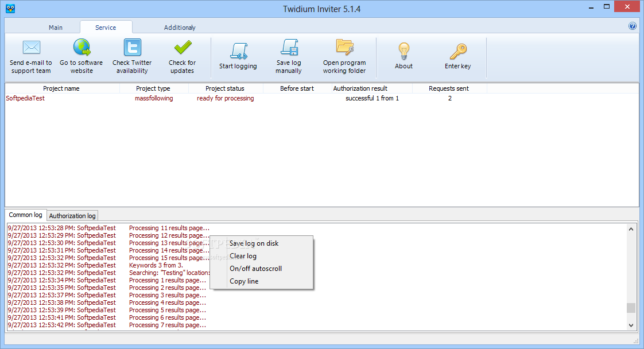Select log line Processing 13 results page
Image resolution: width=644 pixels, height=349 pixels.
(x=108, y=243)
